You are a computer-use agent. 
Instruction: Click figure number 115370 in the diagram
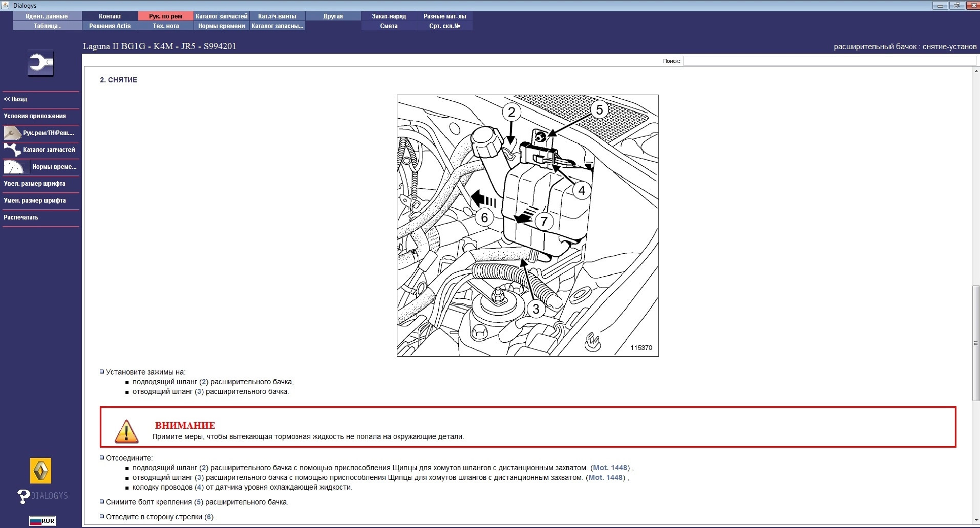(x=641, y=348)
